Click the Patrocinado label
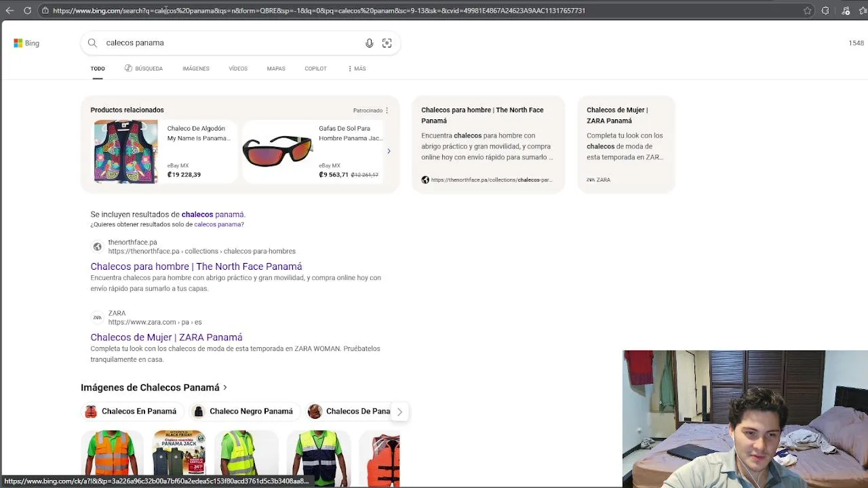Viewport: 868px width, 488px height. pyautogui.click(x=368, y=110)
